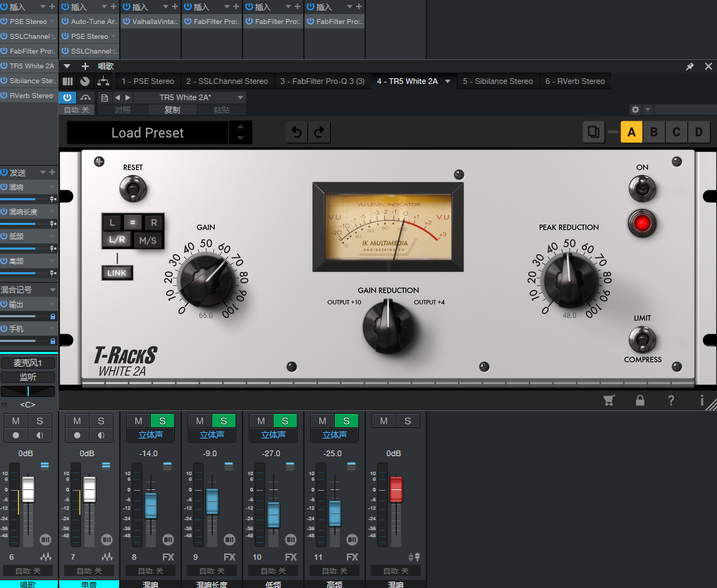
Task: Click the gain reduction output meter knob
Action: pyautogui.click(x=388, y=326)
